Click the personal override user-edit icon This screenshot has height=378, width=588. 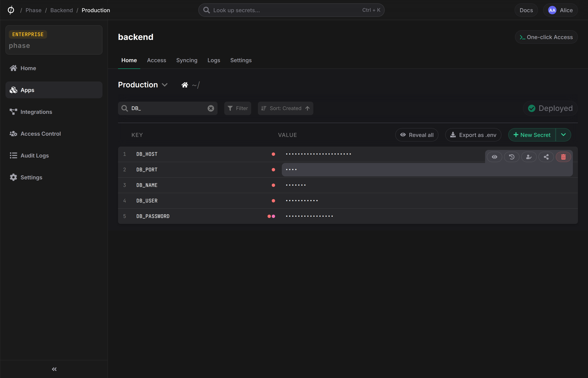tap(529, 157)
